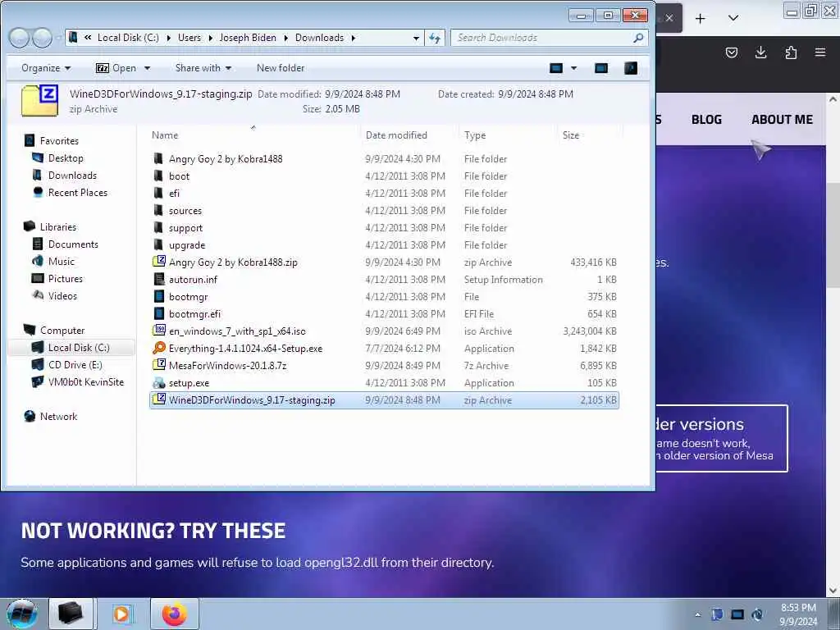Click the help icon in Explorer toolbar

(631, 68)
